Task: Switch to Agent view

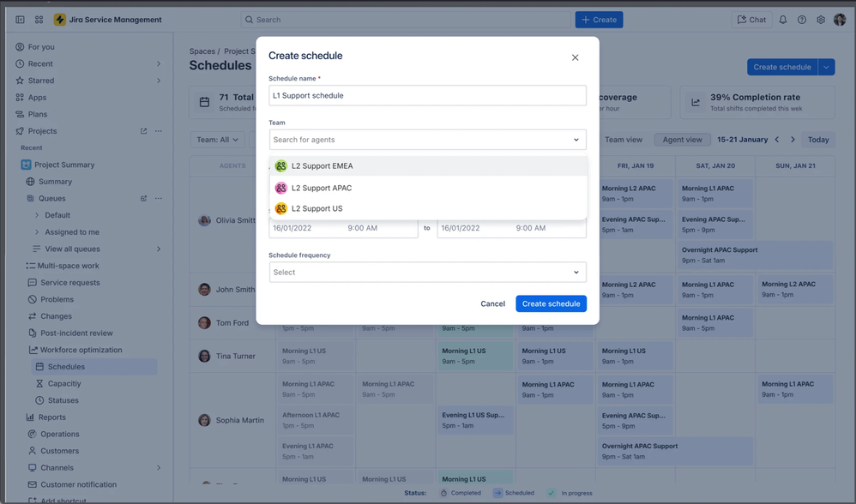Action: click(x=683, y=140)
